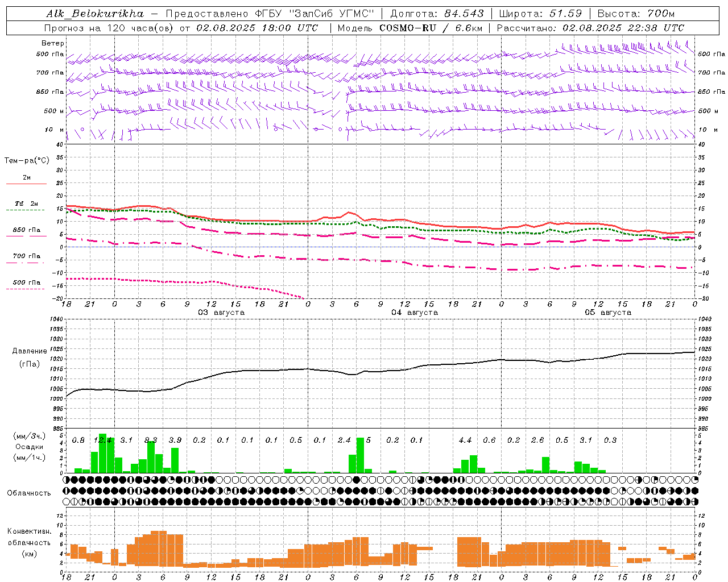Click the 03 августа date label
The height and width of the screenshot is (582, 728).
pos(221,313)
